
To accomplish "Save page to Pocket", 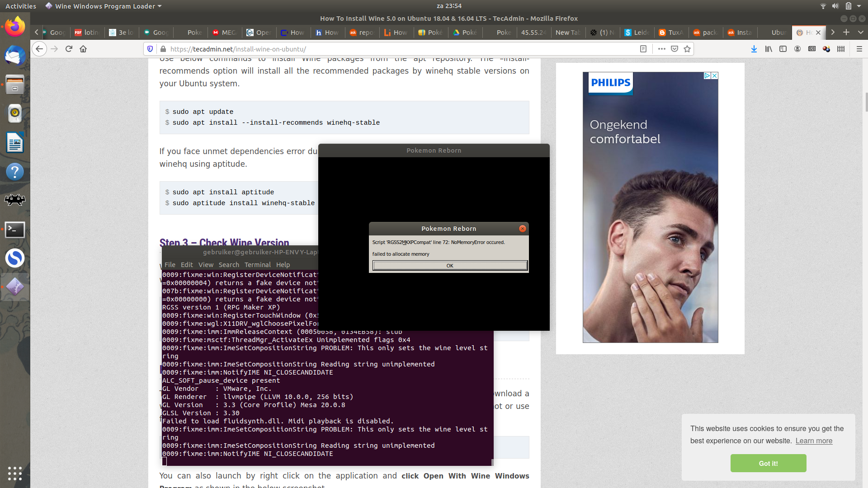I will pos(675,49).
